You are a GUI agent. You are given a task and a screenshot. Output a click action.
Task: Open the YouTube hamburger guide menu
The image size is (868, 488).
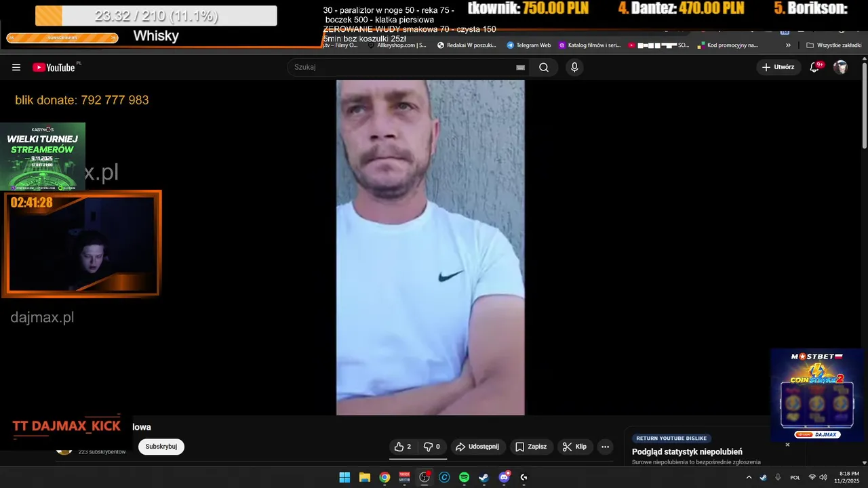[x=16, y=67]
